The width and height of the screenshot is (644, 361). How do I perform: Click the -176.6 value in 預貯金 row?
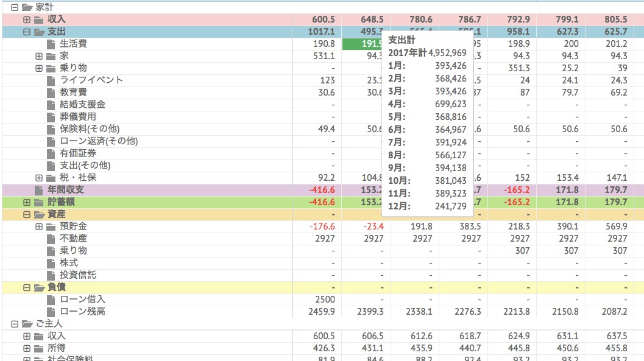(322, 226)
